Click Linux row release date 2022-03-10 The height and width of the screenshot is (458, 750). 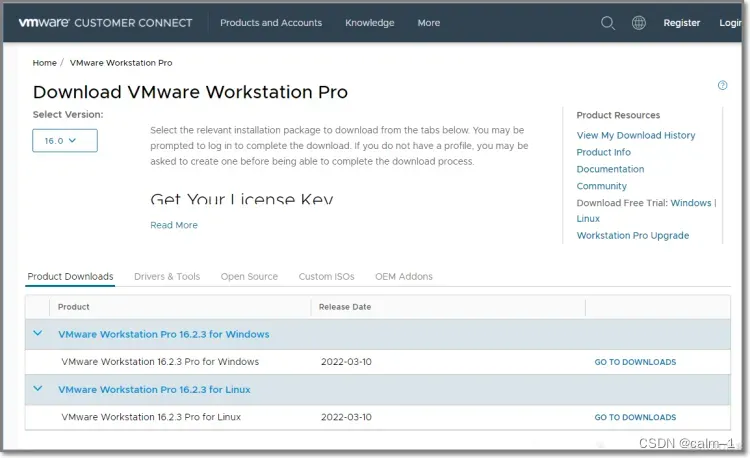(346, 417)
